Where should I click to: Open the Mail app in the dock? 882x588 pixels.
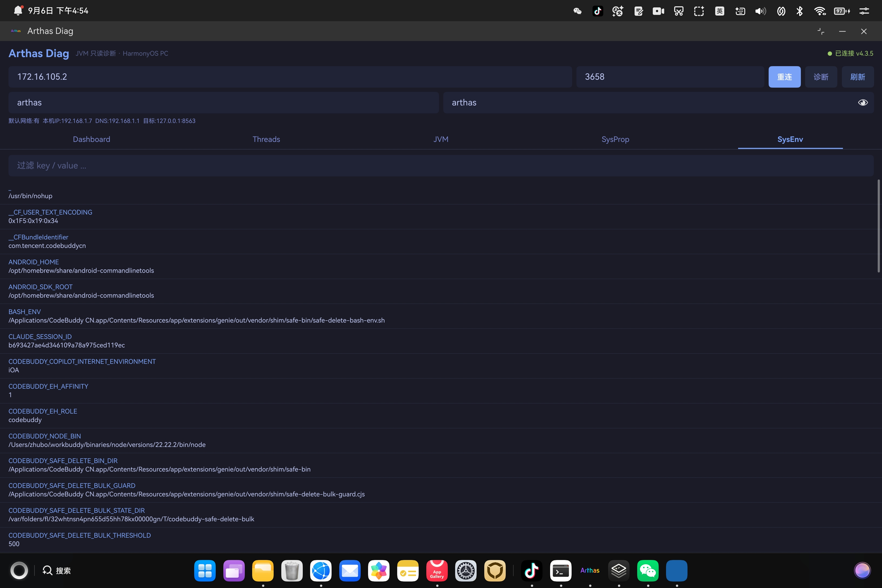pos(350,570)
